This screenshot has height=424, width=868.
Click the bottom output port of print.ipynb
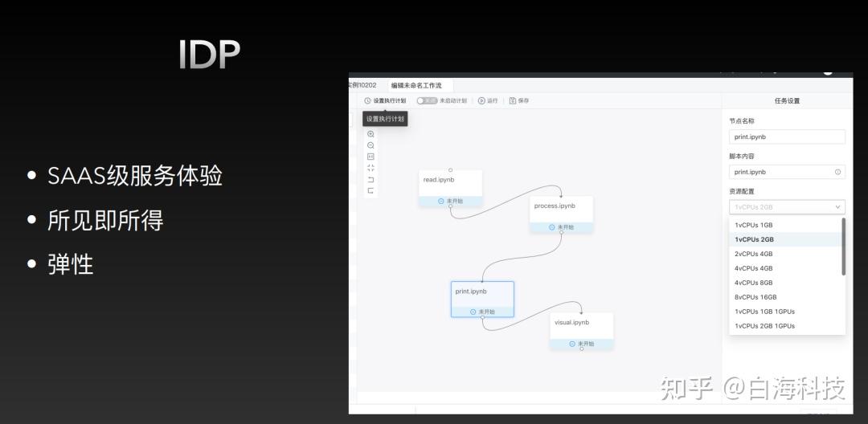tap(482, 317)
